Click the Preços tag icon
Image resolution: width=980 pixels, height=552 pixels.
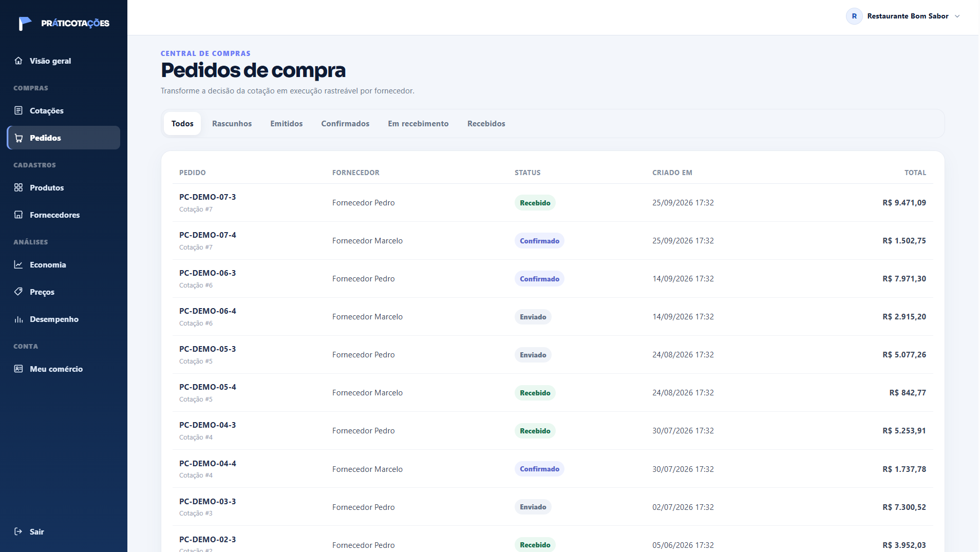pyautogui.click(x=18, y=292)
